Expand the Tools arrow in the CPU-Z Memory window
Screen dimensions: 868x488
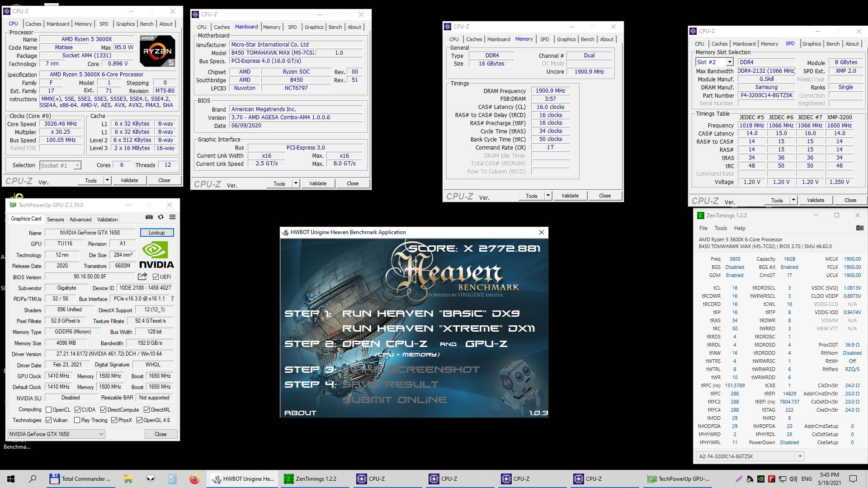click(548, 196)
